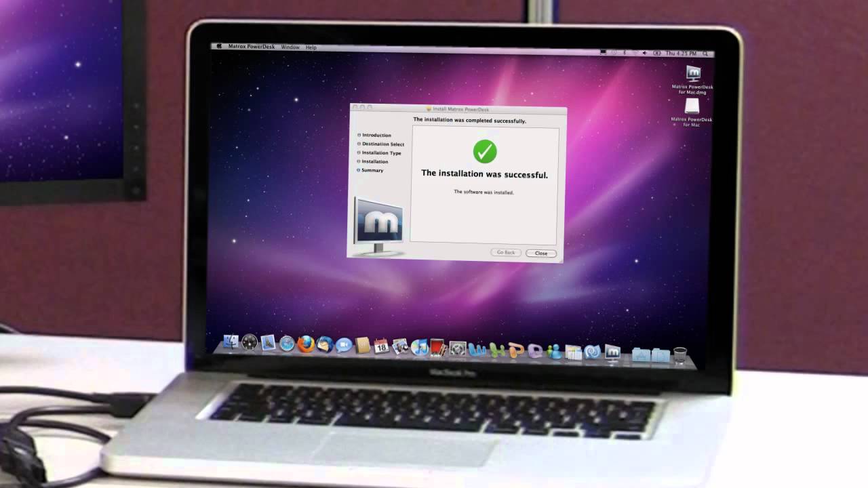The image size is (868, 488).
Task: Click the Bluetooth icon in menu bar
Action: point(625,52)
